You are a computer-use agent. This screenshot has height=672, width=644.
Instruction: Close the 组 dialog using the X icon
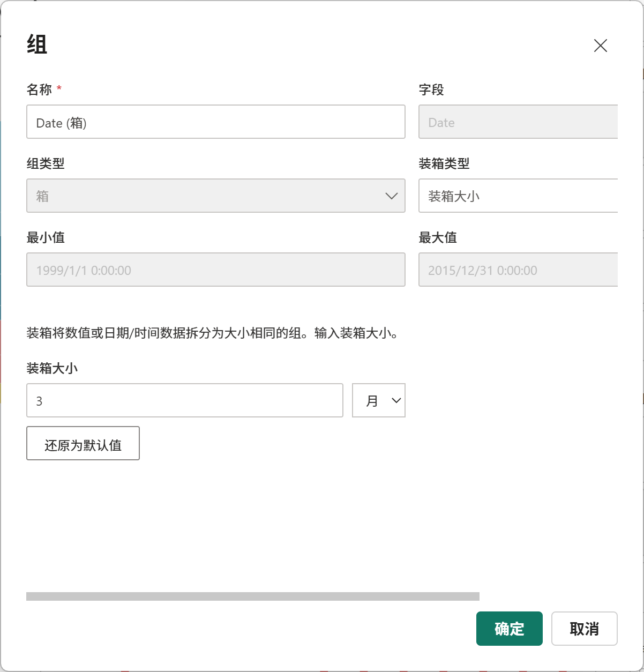(x=600, y=46)
